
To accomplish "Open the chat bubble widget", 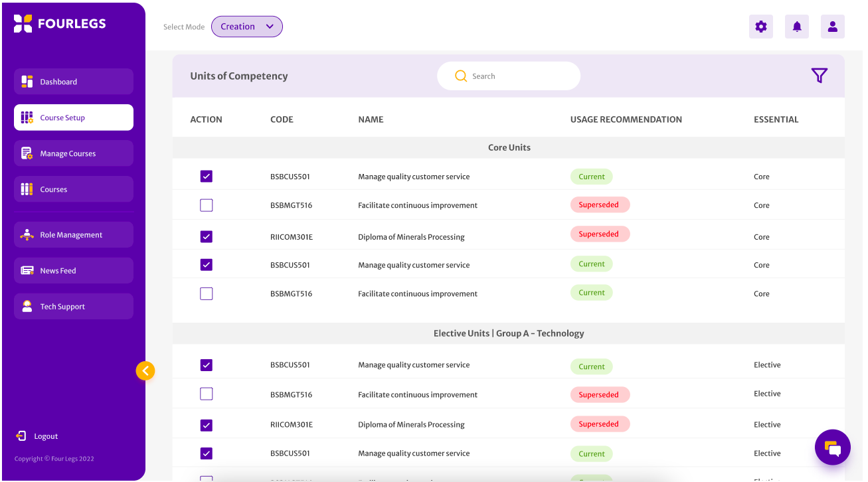I will (832, 447).
